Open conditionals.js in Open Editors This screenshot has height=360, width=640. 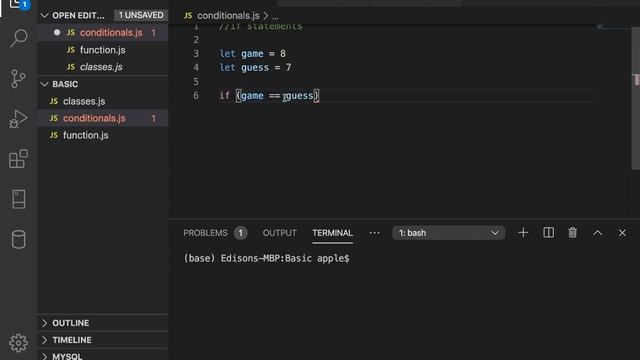111,33
